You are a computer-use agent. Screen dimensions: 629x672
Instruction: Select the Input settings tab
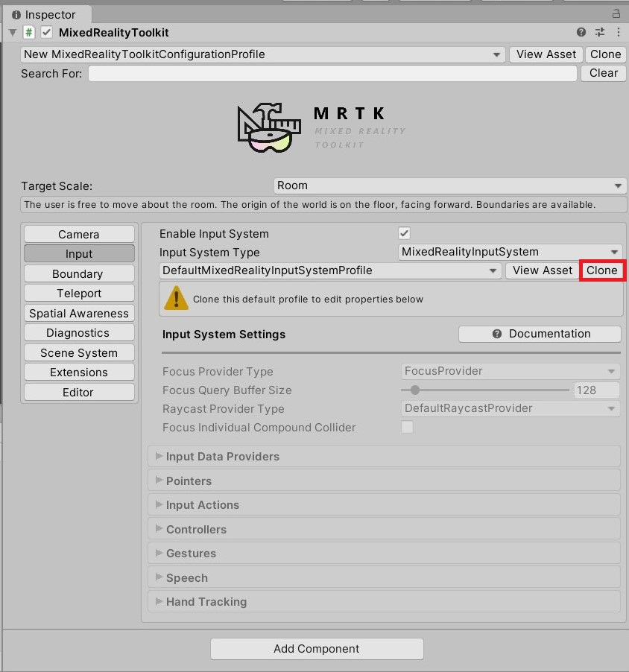(x=79, y=254)
